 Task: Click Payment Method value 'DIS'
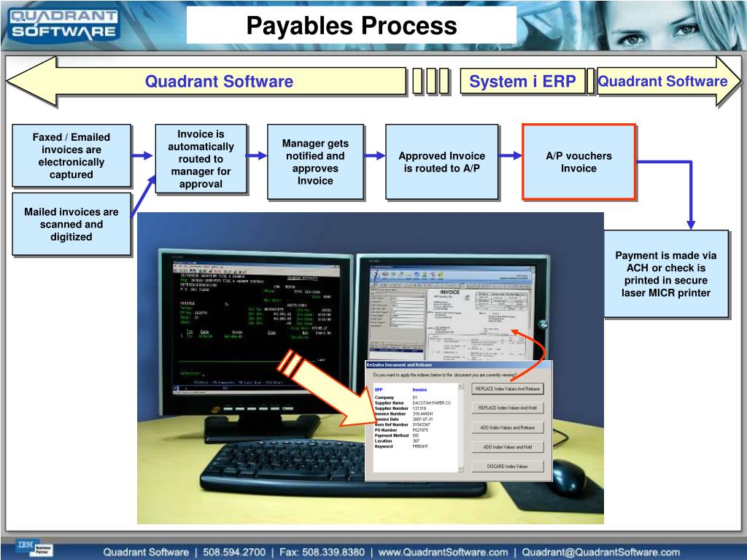415,436
